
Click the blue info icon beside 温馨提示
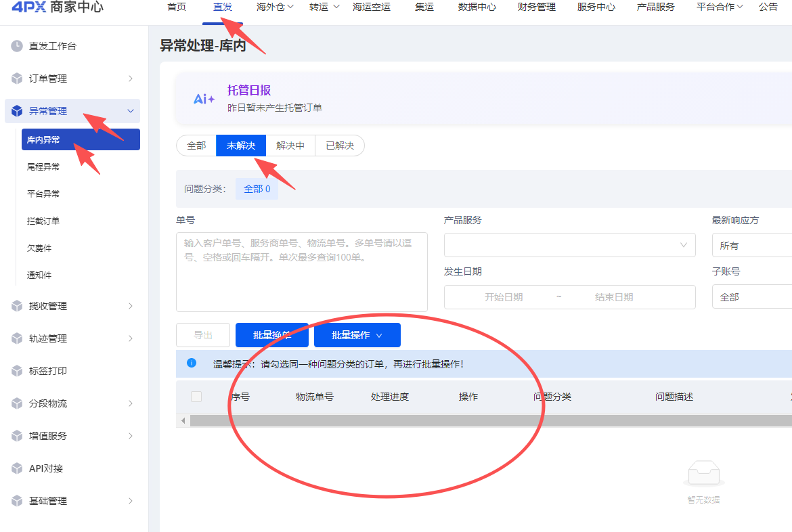[x=192, y=363]
